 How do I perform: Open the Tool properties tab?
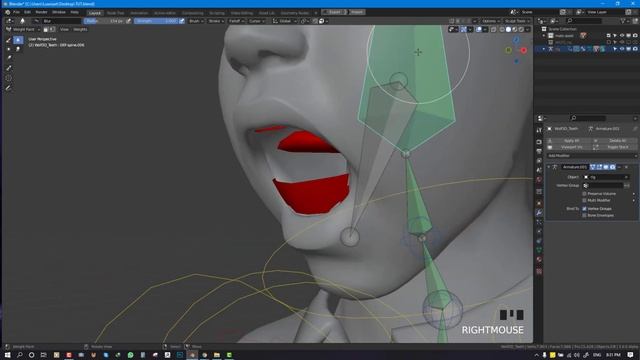click(539, 130)
